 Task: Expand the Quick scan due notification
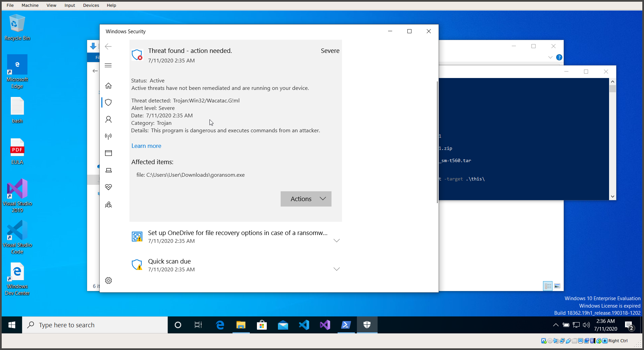[x=337, y=269]
